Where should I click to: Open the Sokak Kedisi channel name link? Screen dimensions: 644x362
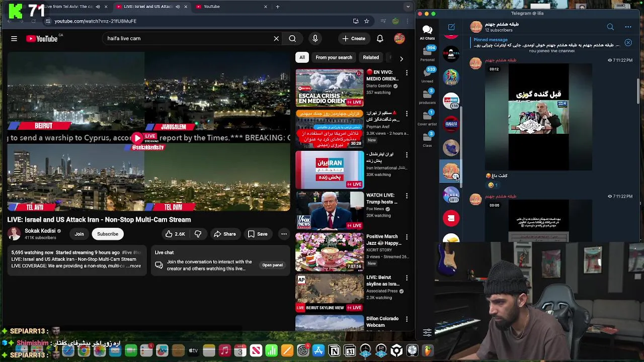40,231
